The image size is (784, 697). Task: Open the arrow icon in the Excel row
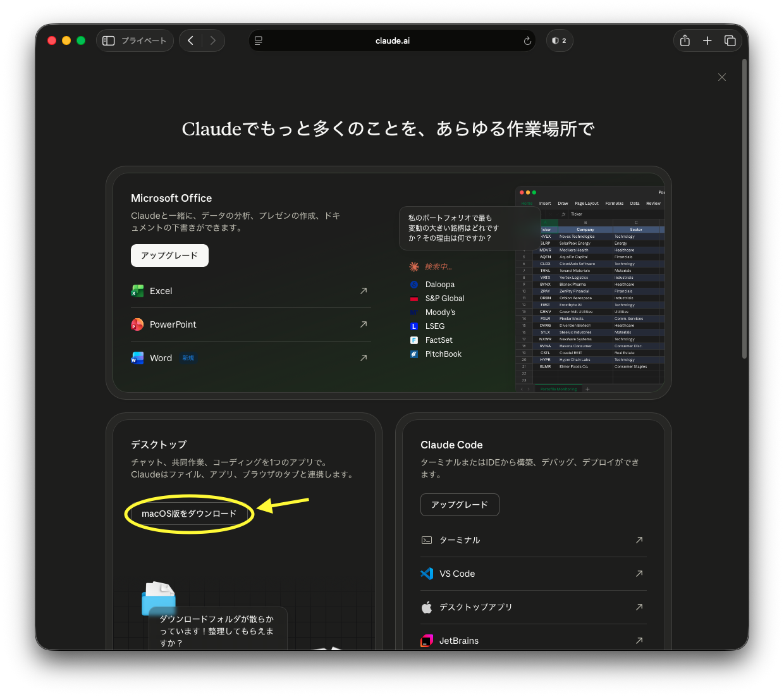click(x=364, y=291)
